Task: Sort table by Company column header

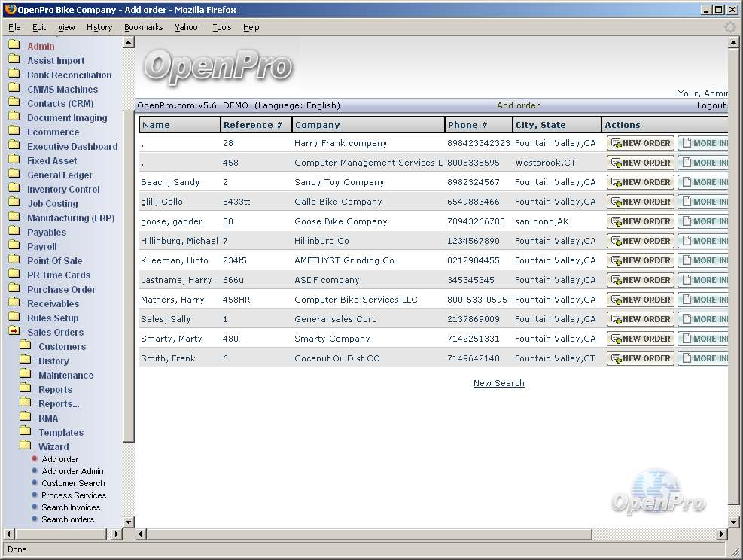Action: 317,125
